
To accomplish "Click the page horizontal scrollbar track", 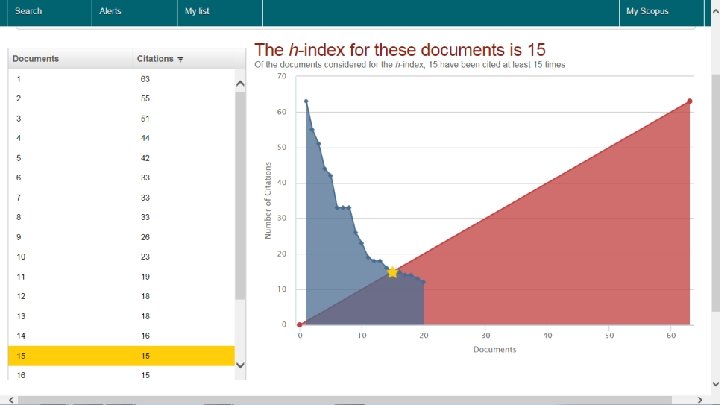I will [344, 400].
